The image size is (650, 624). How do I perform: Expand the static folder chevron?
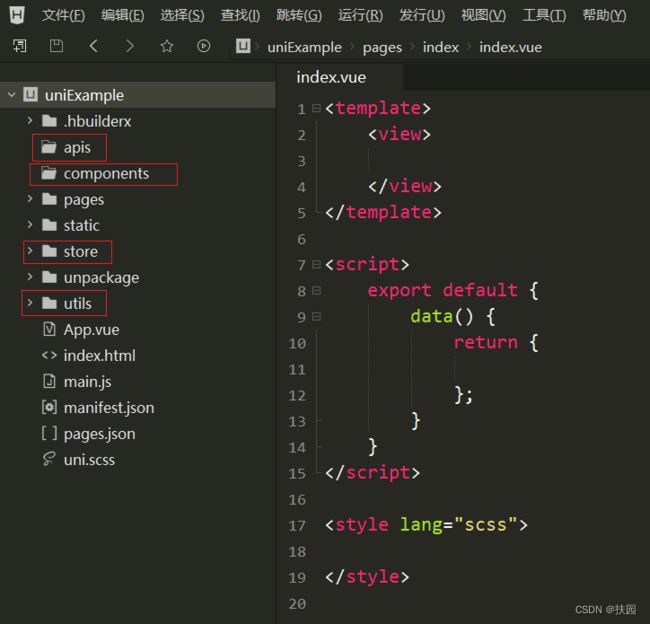tap(30, 225)
